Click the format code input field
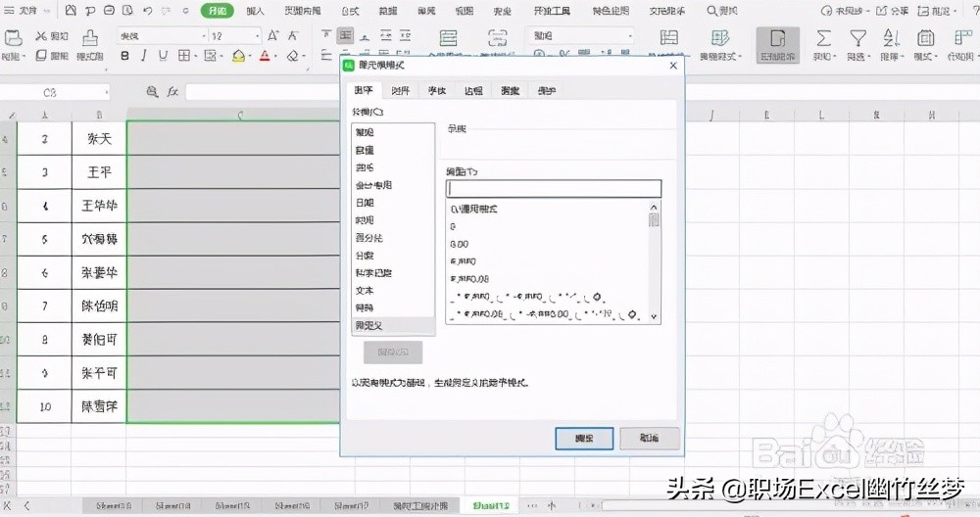The width and height of the screenshot is (980, 517). [553, 189]
